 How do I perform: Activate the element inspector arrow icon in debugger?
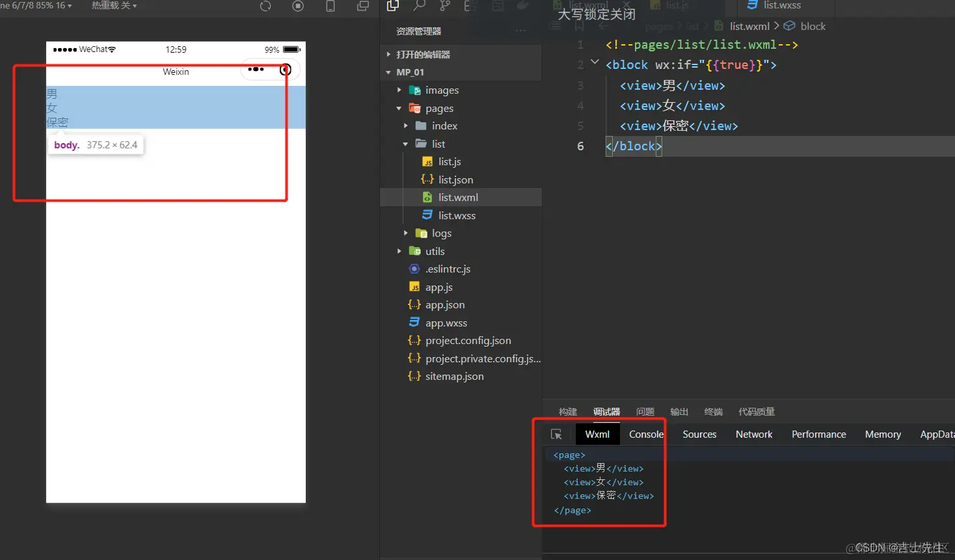tap(556, 434)
